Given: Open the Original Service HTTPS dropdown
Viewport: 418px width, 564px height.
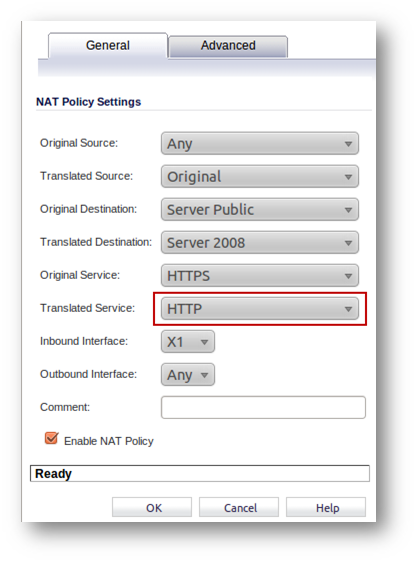Looking at the screenshot, I should tap(260, 276).
